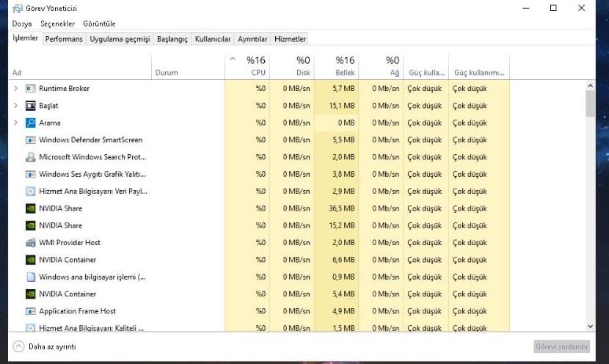
Task: Click the 3,8 MB memory value
Action: [x=343, y=174]
